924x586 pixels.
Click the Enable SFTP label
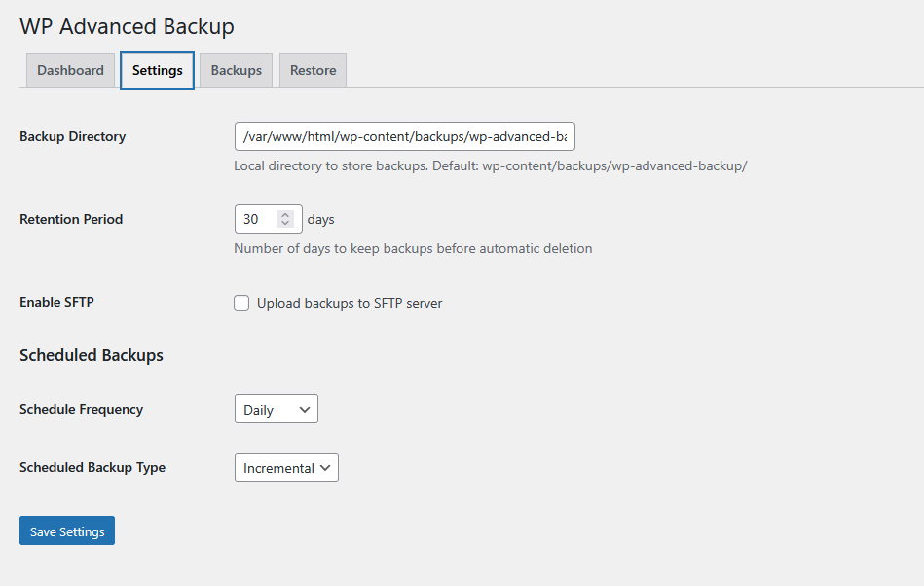click(x=56, y=302)
